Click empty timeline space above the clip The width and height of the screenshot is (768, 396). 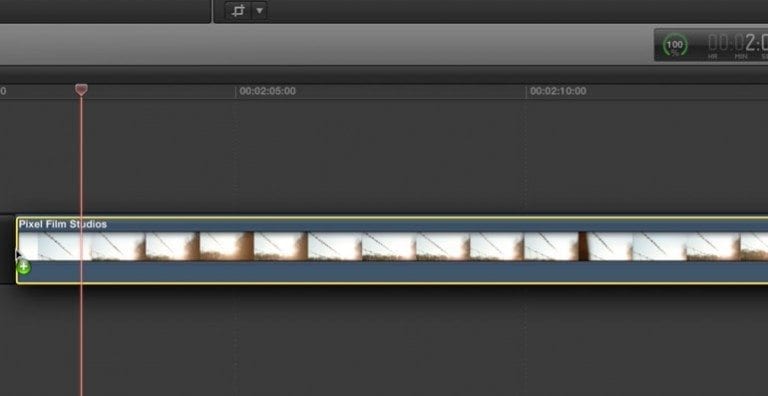pyautogui.click(x=392, y=157)
